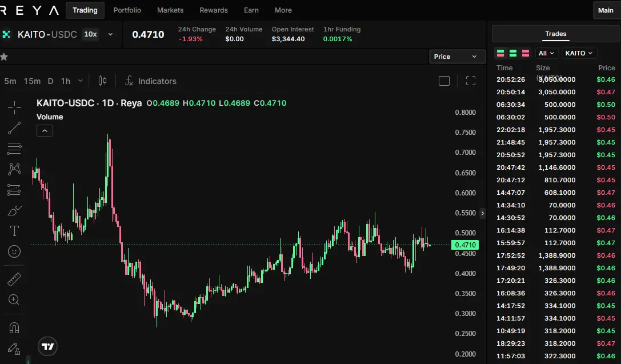
Task: Toggle lock all drawing tools
Action: coord(14,349)
